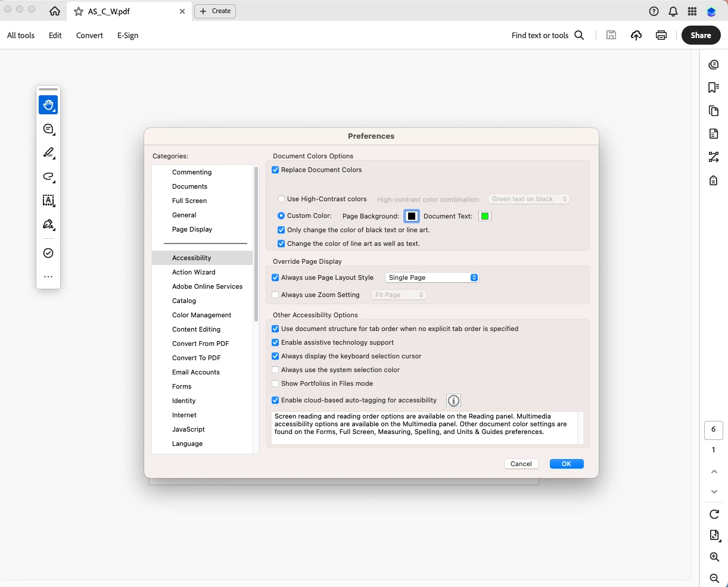The image size is (728, 587).
Task: Star the AS_C_W.pdf tab
Action: [x=79, y=11]
